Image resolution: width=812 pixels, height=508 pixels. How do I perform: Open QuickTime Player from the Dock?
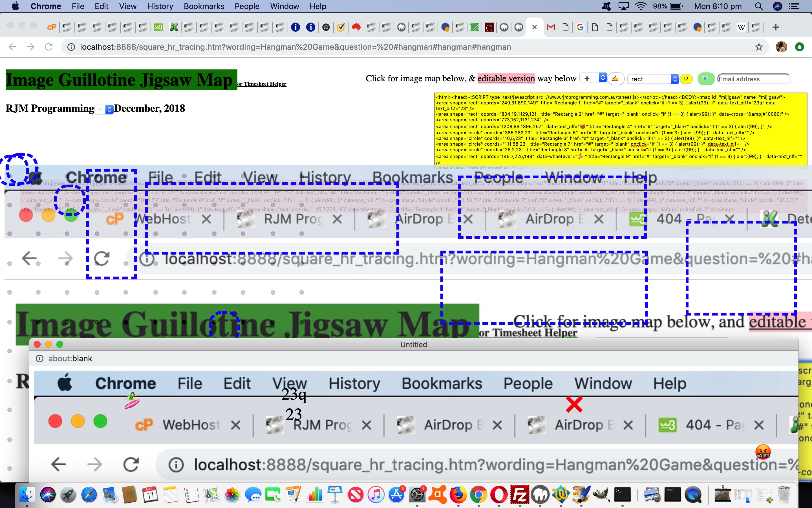coord(694,494)
